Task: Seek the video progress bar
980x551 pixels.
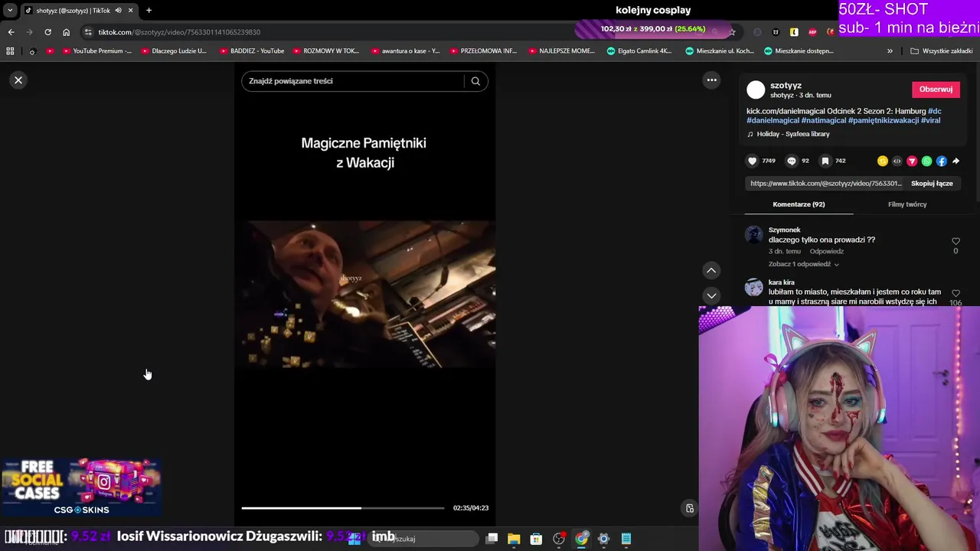Action: click(343, 507)
